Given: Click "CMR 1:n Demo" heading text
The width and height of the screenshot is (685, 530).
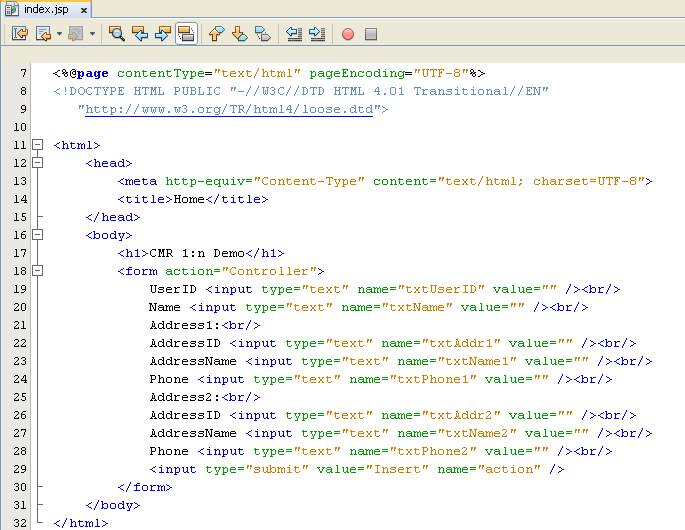Looking at the screenshot, I should coord(197,253).
